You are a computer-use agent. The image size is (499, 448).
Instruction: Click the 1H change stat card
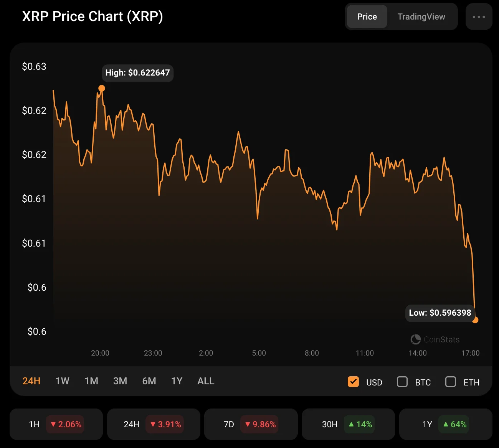[x=56, y=424]
